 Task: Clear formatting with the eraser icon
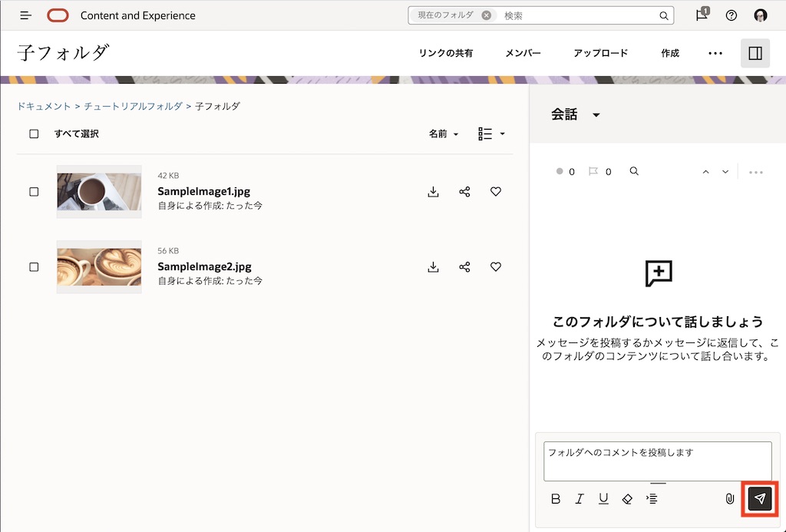click(627, 498)
